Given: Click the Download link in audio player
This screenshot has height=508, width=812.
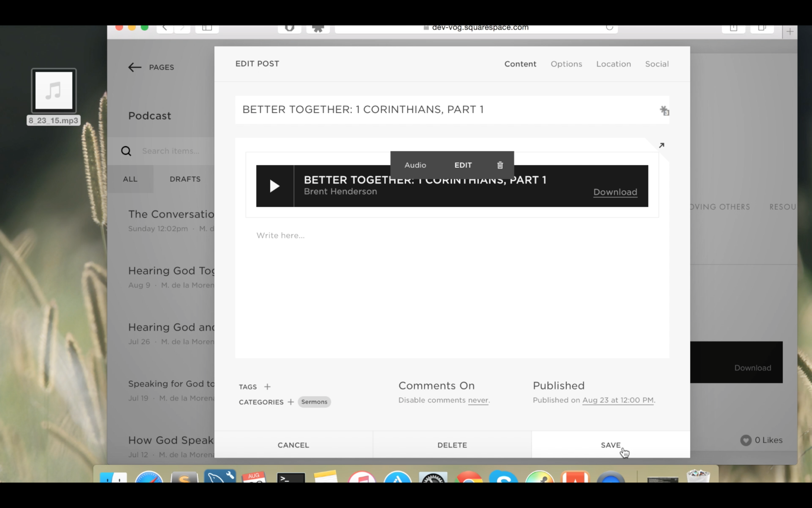Looking at the screenshot, I should tap(615, 192).
